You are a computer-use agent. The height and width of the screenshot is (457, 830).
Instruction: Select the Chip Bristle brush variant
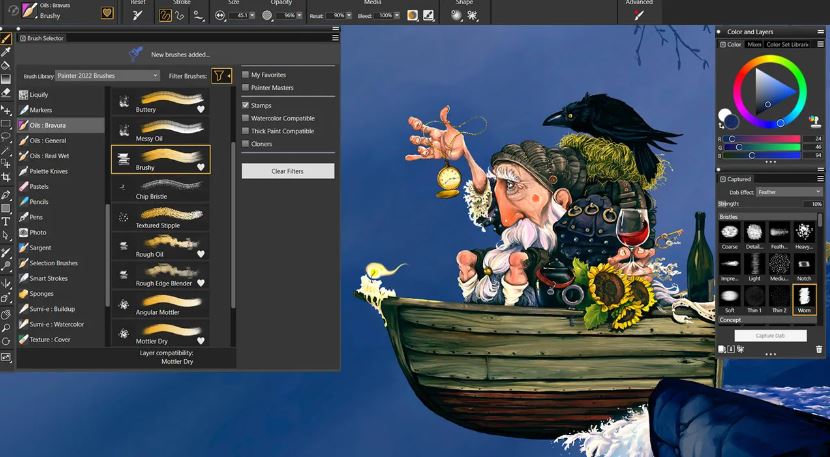coord(161,188)
